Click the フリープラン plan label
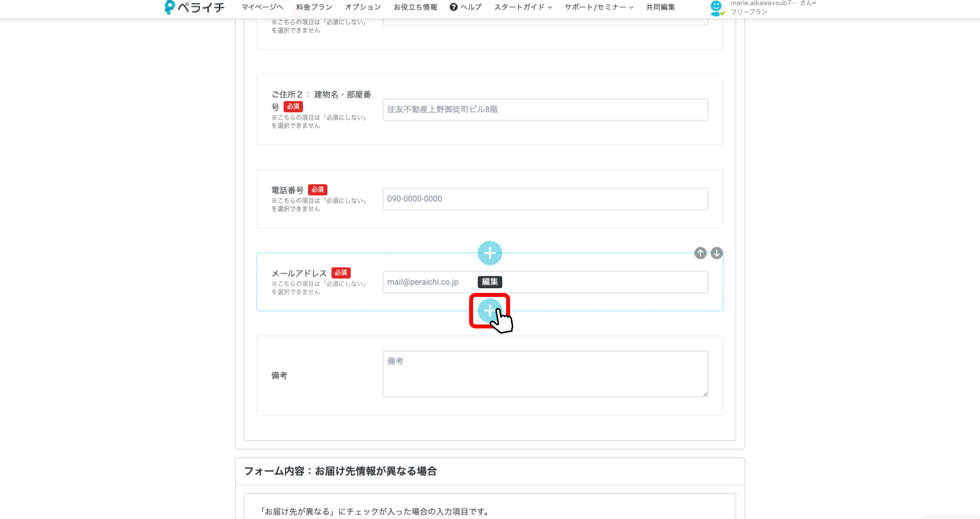The height and width of the screenshot is (519, 980). point(749,12)
